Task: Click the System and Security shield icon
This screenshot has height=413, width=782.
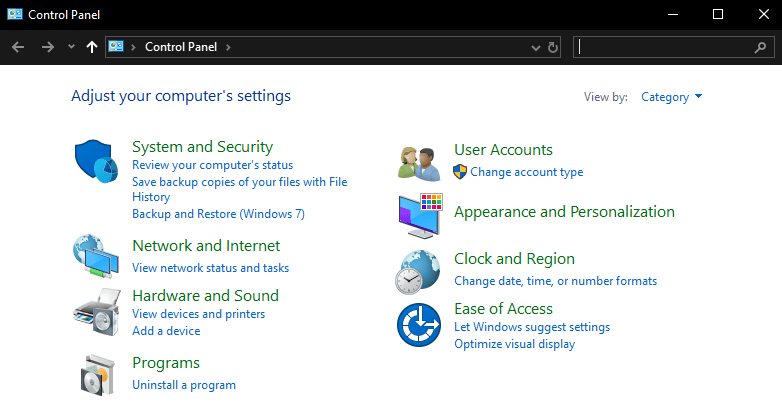Action: pos(96,161)
